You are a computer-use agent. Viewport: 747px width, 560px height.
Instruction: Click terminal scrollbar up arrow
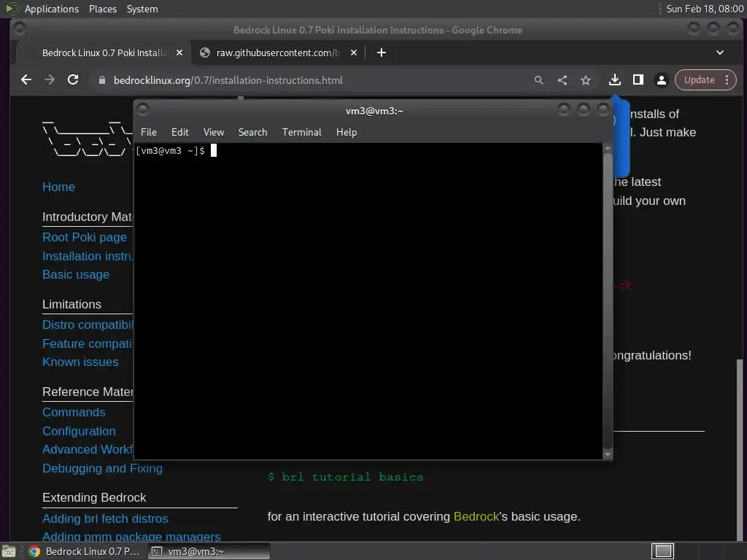(x=608, y=149)
